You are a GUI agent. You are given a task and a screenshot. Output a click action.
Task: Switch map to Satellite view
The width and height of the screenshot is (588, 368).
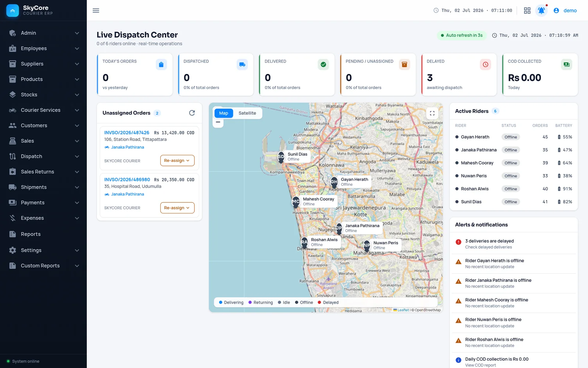247,113
